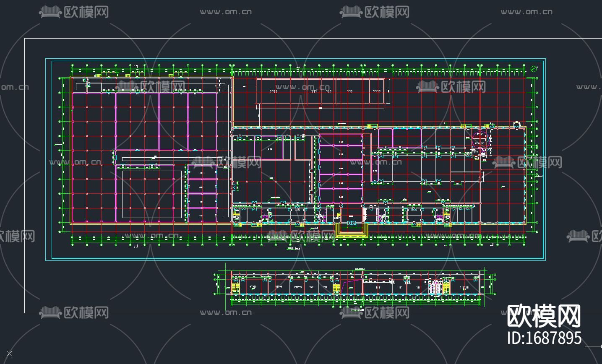The width and height of the screenshot is (602, 364).
Task: Select the white rectangle with ???? labels at the top of the main plan
Action: tap(321, 91)
